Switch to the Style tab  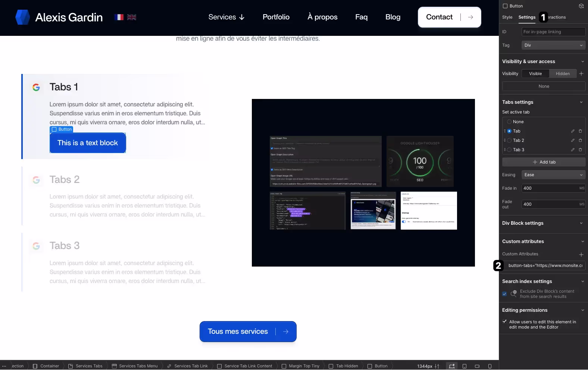point(507,17)
